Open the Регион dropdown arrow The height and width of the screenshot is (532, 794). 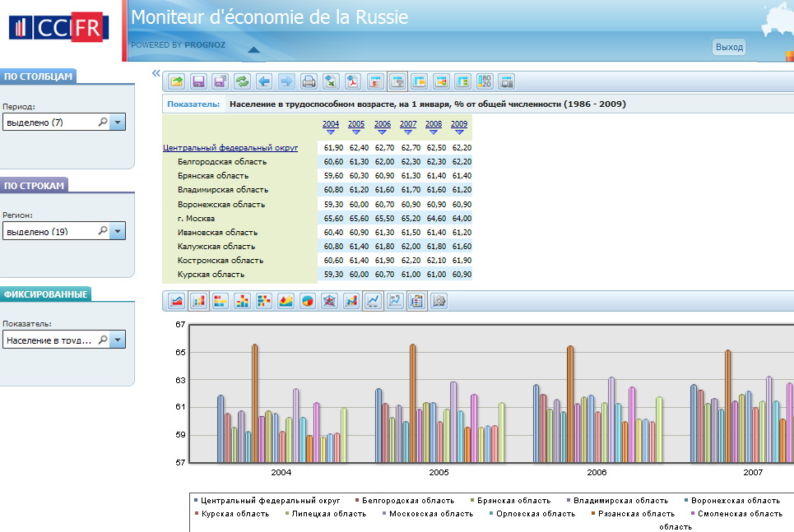coord(118,232)
